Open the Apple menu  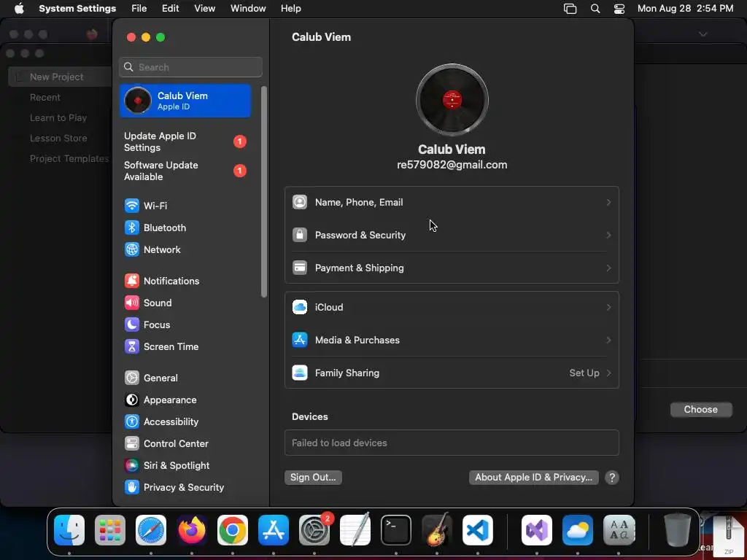(x=19, y=9)
